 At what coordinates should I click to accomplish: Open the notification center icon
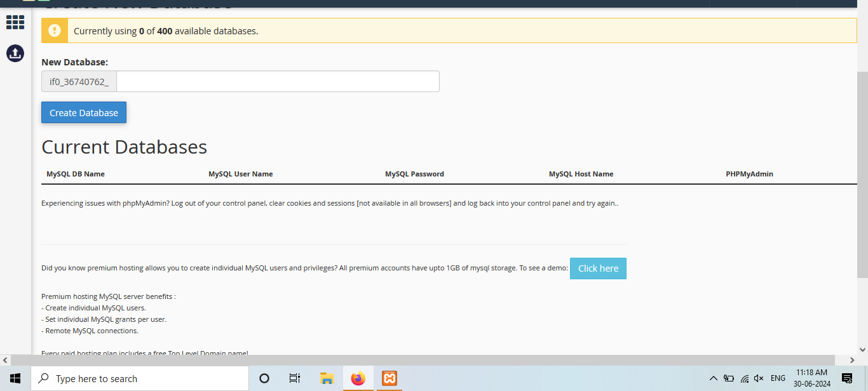(846, 378)
